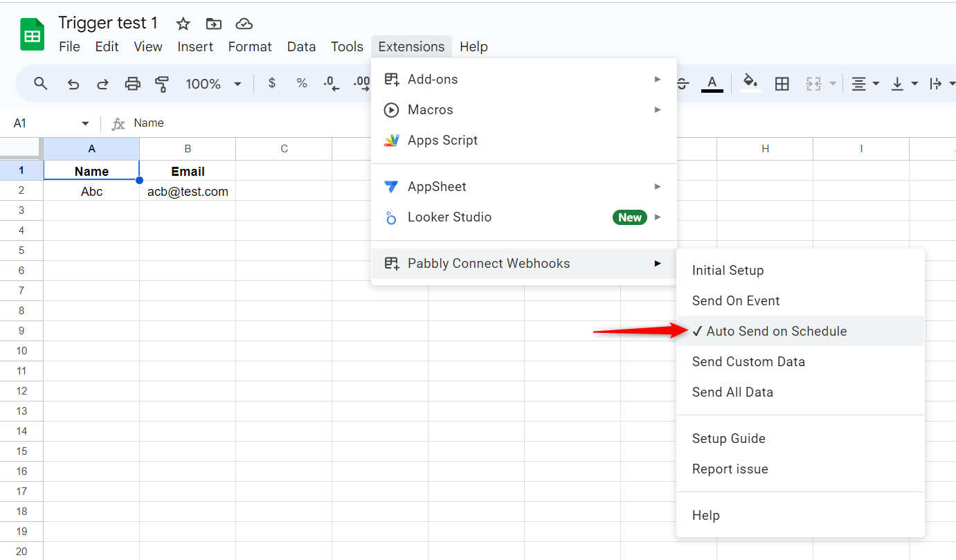The height and width of the screenshot is (560, 956).
Task: Uncheck Auto Send on Schedule
Action: (800, 331)
